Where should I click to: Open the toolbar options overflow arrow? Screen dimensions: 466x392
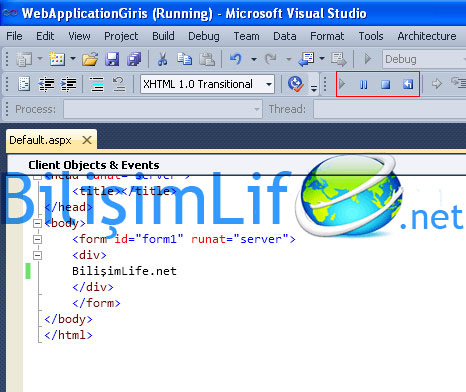coord(314,88)
